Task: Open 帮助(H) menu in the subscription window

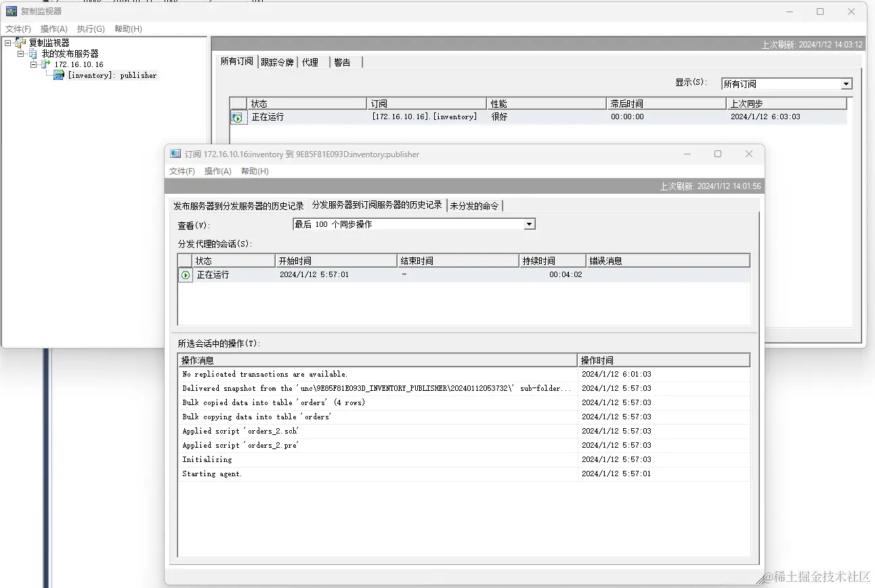Action: tap(255, 171)
